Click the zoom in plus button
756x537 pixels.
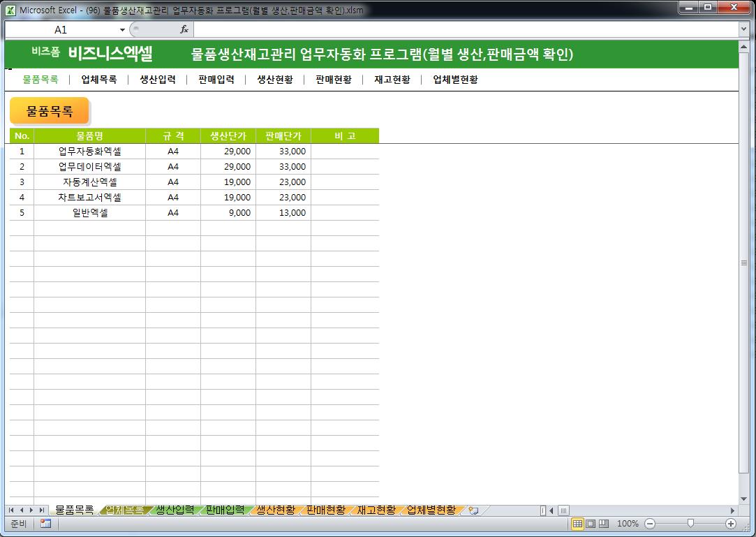(731, 524)
